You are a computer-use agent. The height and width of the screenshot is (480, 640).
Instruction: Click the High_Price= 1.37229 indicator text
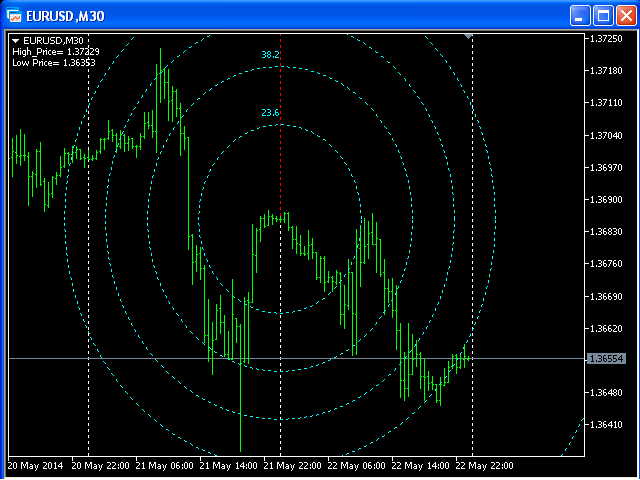[56, 52]
